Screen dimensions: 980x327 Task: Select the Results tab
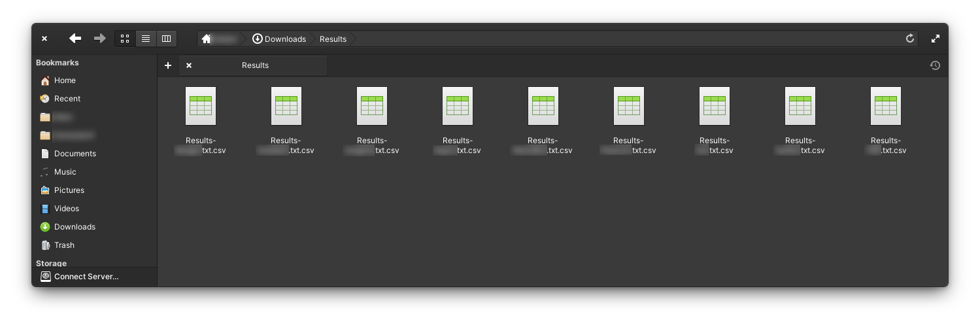pos(255,65)
